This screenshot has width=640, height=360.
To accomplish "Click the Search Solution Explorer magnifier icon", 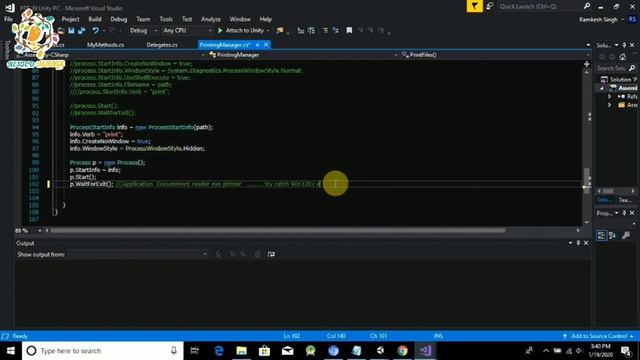I will (632, 68).
